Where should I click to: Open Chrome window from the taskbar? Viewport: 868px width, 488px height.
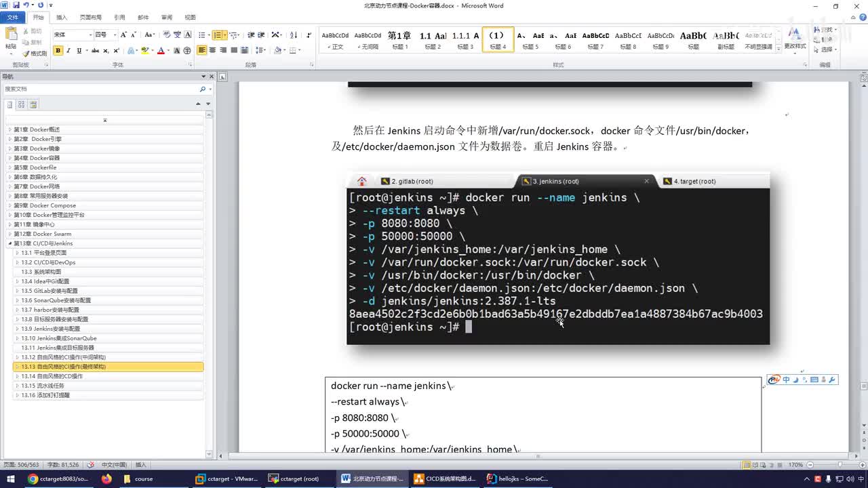[59, 479]
